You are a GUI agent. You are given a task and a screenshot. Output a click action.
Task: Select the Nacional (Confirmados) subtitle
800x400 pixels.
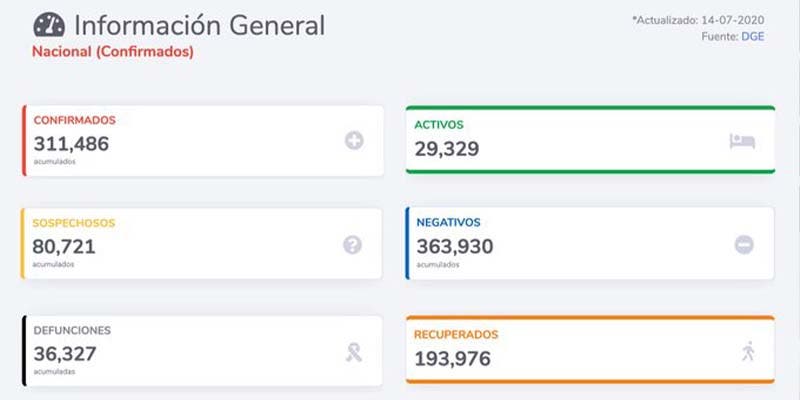point(113,51)
